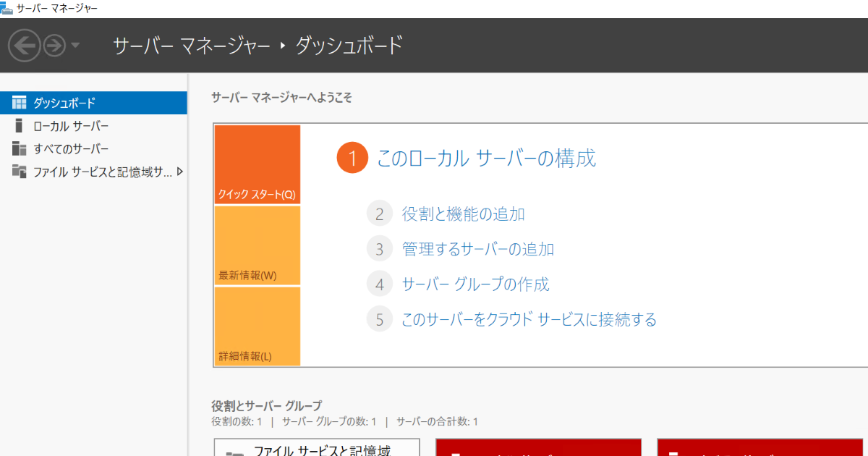Screen dimensions: 868x456
Task: Expand ファイル サービスと記憶域サ... using its arrow
Action: click(x=180, y=172)
